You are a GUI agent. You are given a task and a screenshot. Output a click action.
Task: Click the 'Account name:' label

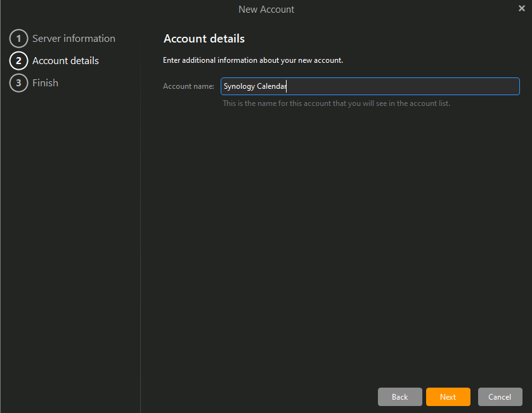pos(188,86)
